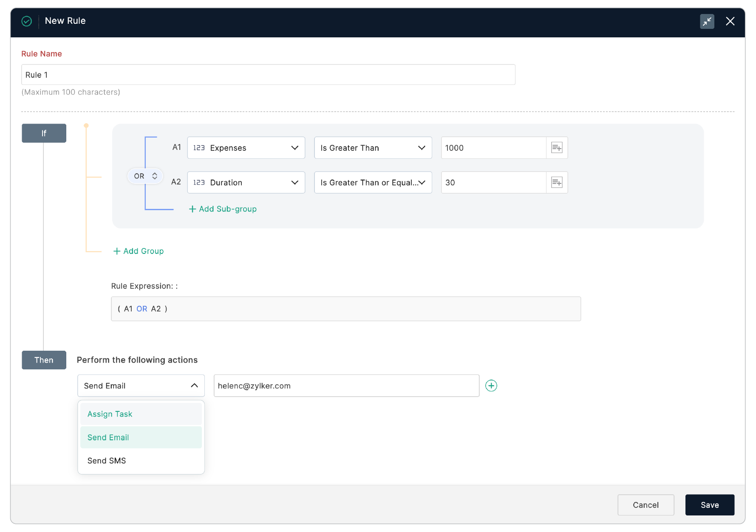Click Add Sub-group link
Viewport: 756px width, 532px height.
click(x=223, y=209)
